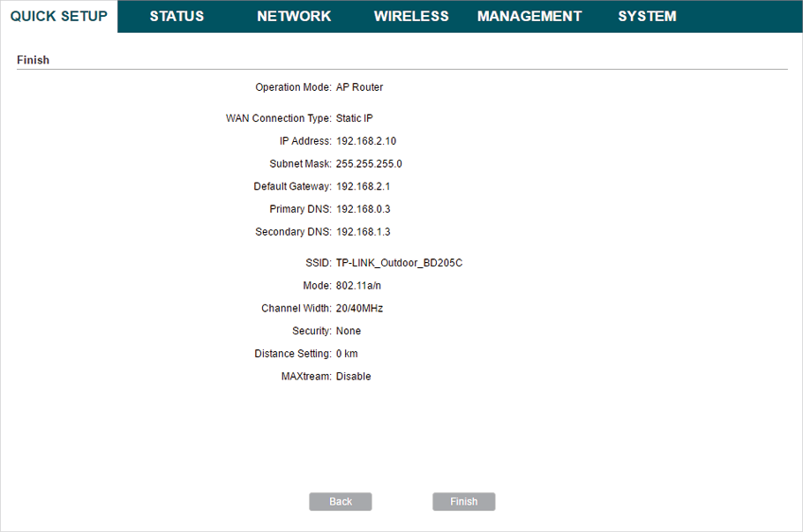Image resolution: width=803 pixels, height=532 pixels.
Task: Click the Back button
Action: coord(341,501)
